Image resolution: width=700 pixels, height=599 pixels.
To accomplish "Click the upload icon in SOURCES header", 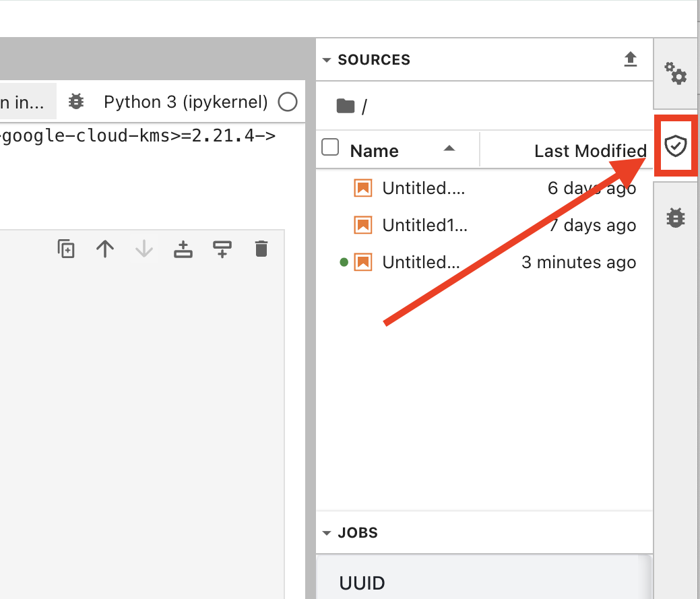I will [x=630, y=59].
